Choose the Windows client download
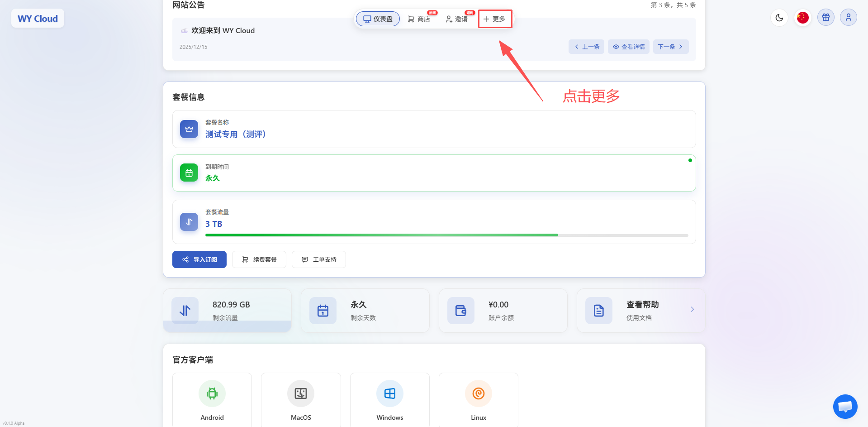This screenshot has width=868, height=427. coord(389,393)
